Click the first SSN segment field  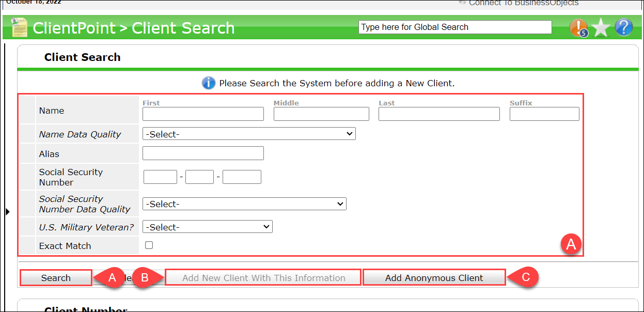160,177
